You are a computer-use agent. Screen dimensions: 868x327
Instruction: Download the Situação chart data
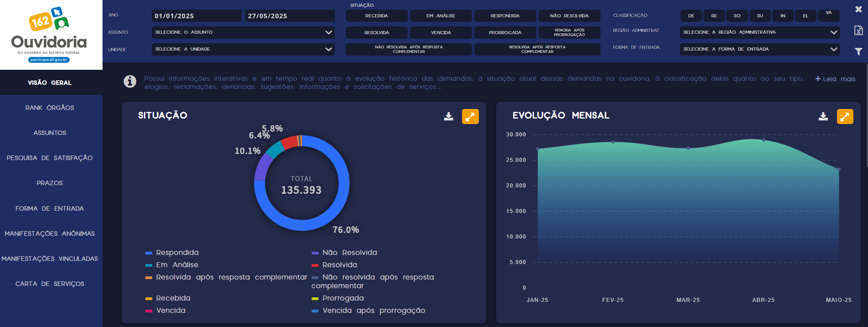449,116
